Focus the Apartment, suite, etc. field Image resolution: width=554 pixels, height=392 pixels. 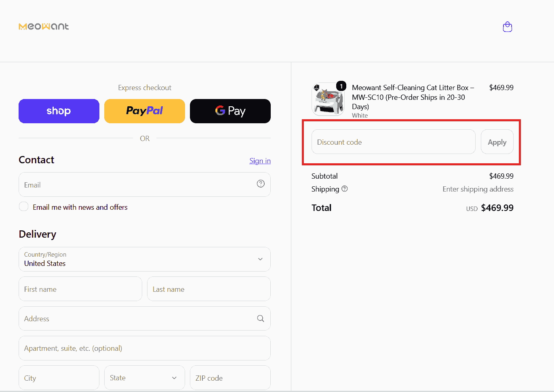pyautogui.click(x=145, y=348)
